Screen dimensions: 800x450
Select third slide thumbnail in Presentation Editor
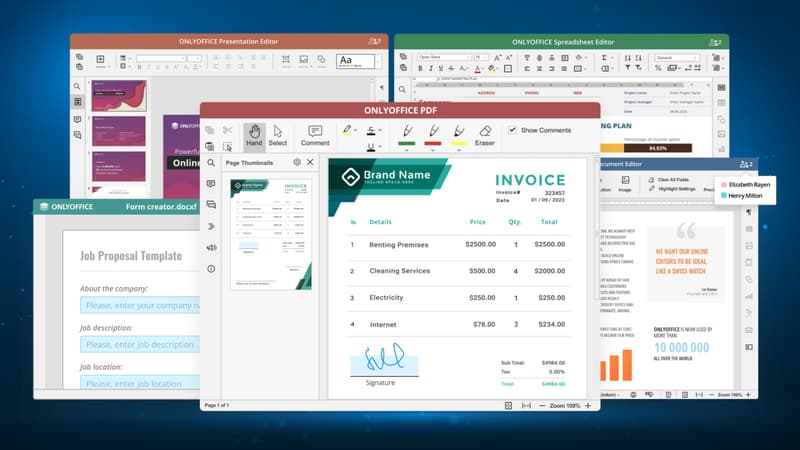coord(119,166)
